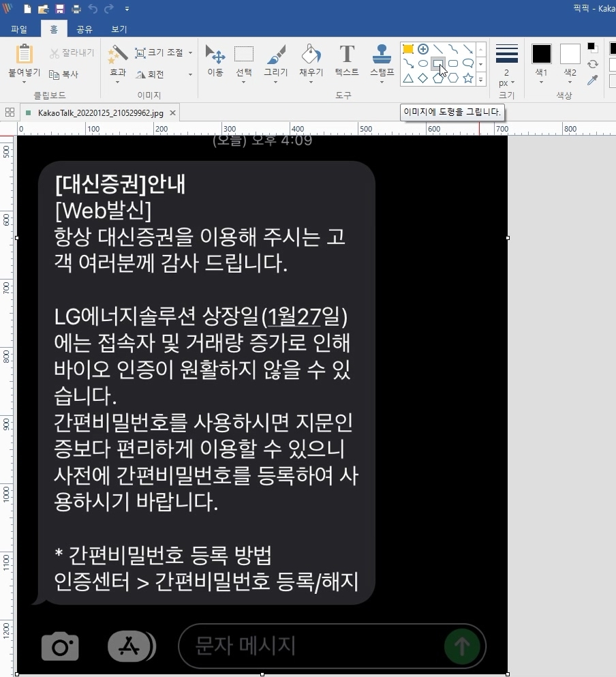
Task: Select the star shape
Action: click(468, 78)
